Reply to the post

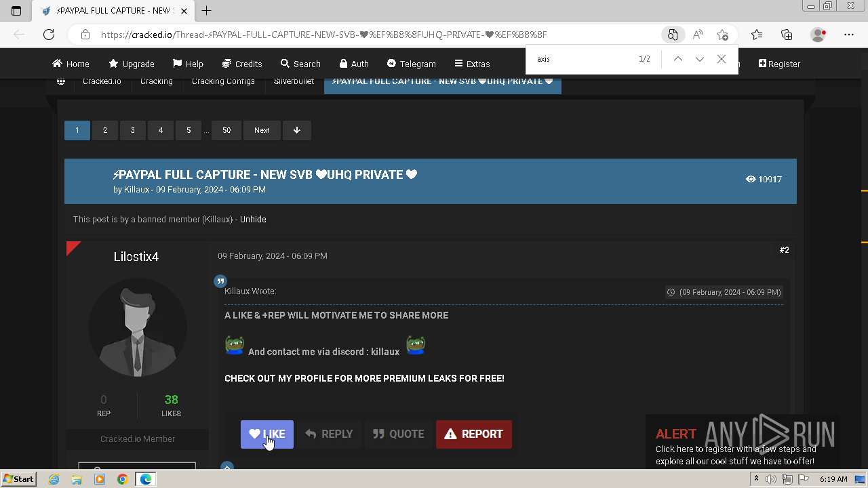329,434
